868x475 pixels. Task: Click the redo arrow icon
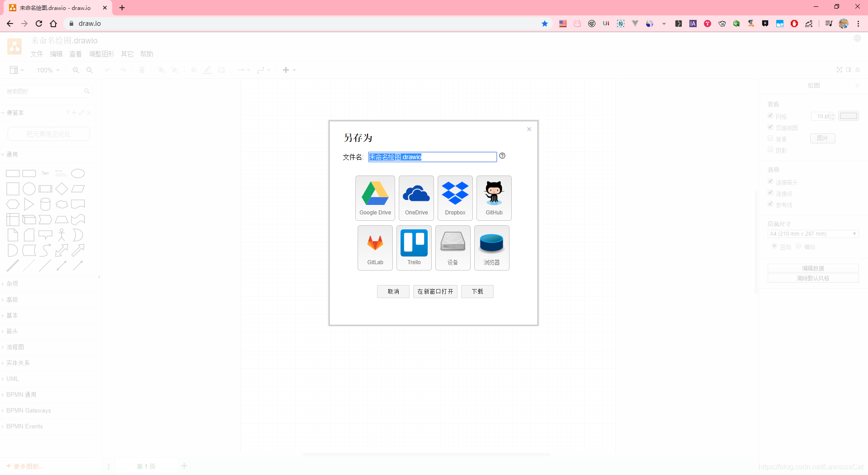(x=123, y=70)
